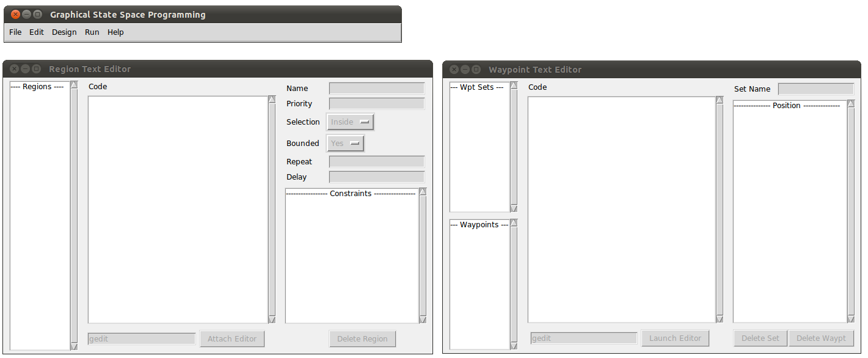This screenshot has height=358, width=868.
Task: Open the Run menu
Action: [x=92, y=32]
